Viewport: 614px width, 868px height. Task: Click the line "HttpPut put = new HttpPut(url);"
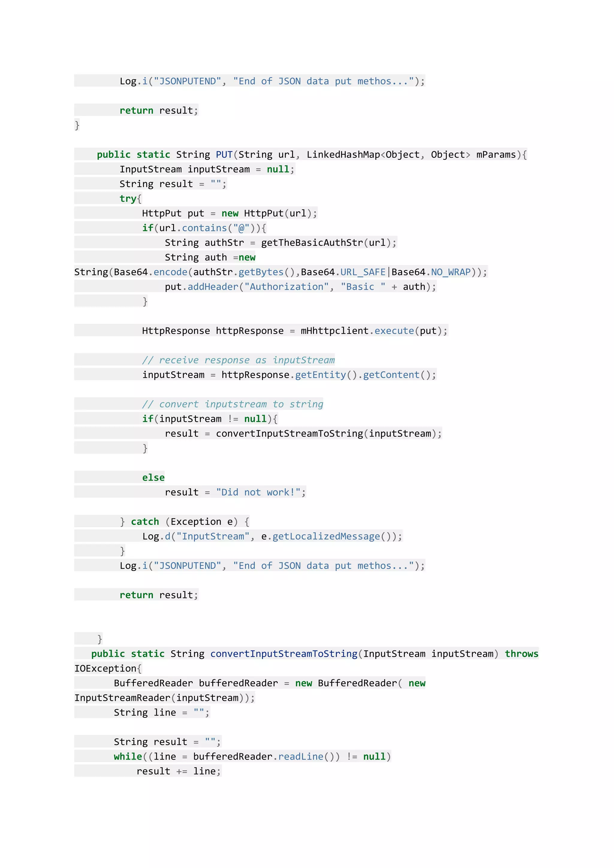click(x=230, y=213)
